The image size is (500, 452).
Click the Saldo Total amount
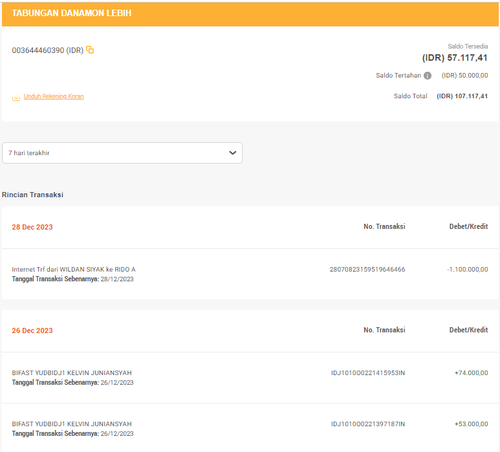tap(462, 96)
